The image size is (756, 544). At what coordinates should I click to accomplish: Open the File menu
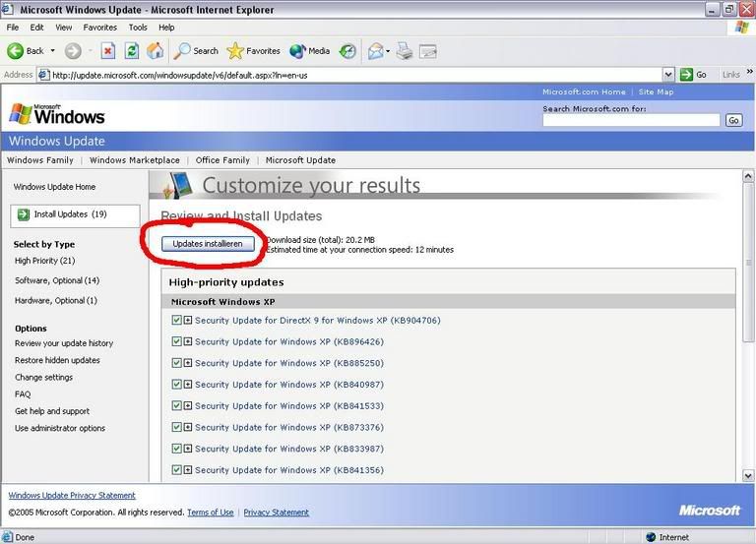(x=13, y=28)
